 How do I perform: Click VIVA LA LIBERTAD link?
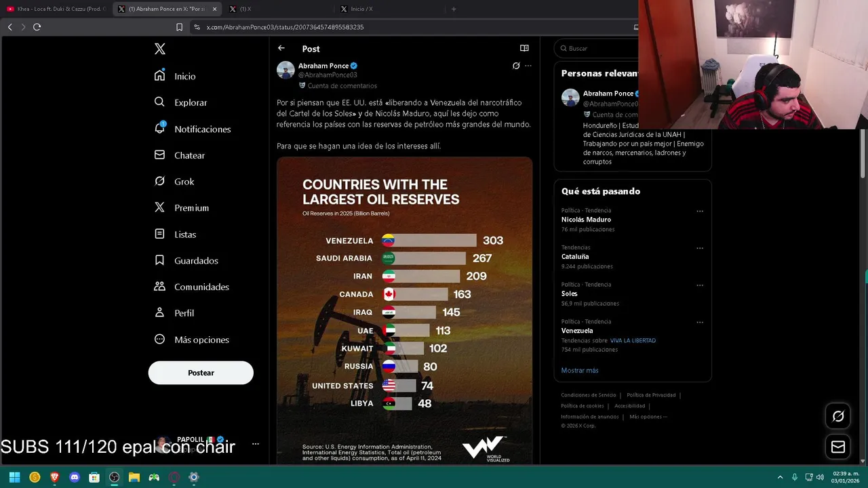click(x=633, y=340)
